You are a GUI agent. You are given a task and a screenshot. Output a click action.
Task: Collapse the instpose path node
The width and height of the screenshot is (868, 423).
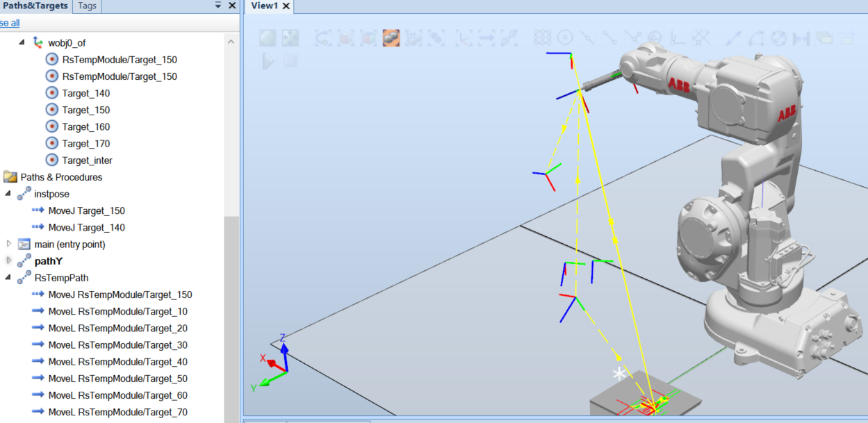pyautogui.click(x=8, y=194)
